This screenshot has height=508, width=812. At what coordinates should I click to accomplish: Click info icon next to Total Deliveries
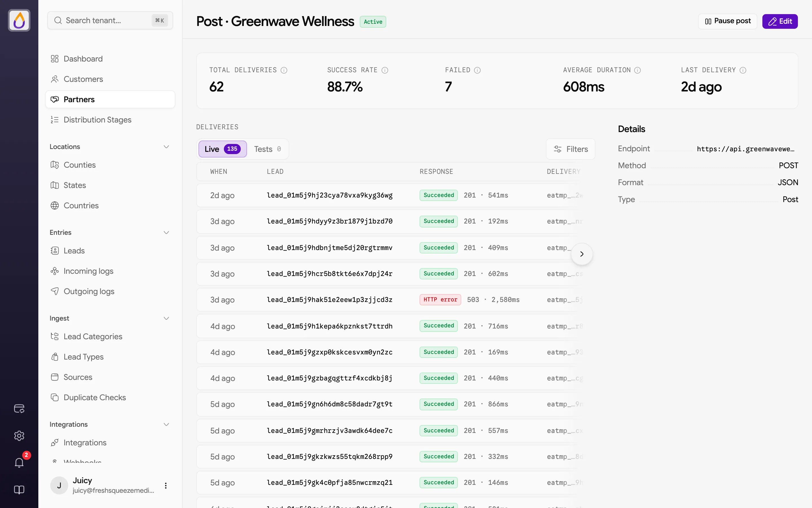click(x=284, y=70)
